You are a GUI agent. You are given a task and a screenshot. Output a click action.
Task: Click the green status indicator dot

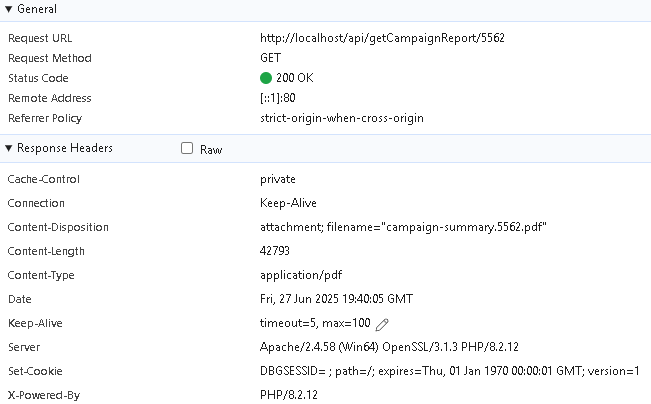point(266,78)
